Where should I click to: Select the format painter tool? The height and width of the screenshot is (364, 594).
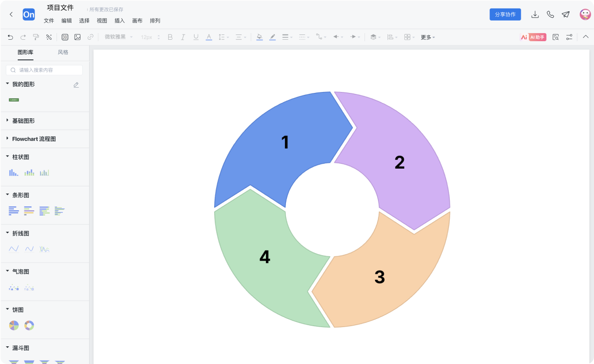pyautogui.click(x=36, y=37)
